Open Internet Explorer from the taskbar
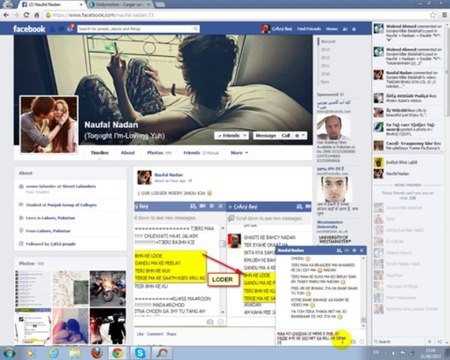450x360 pixels. pos(53,353)
